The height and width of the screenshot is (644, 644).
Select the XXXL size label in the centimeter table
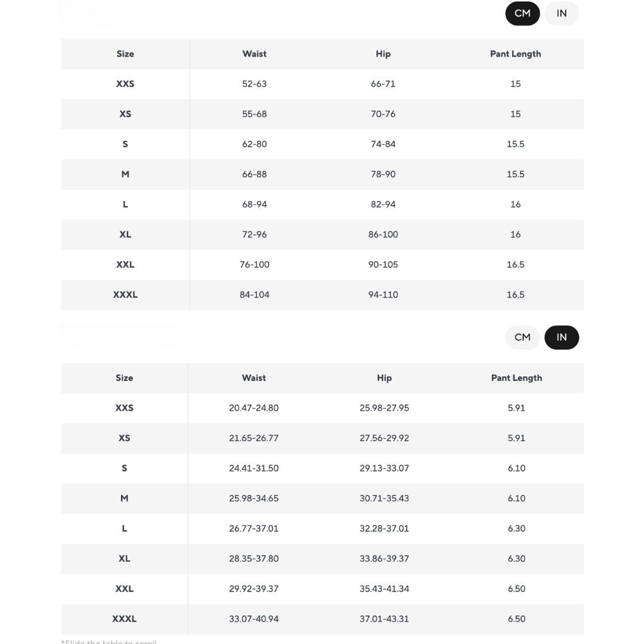pos(125,295)
